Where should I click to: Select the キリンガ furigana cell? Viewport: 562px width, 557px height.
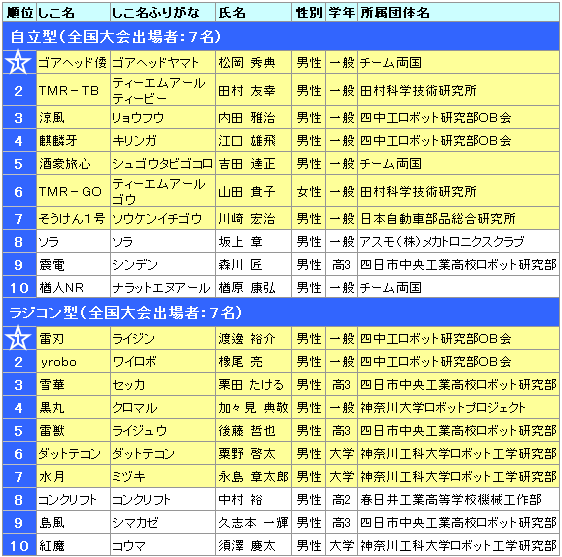click(x=163, y=141)
